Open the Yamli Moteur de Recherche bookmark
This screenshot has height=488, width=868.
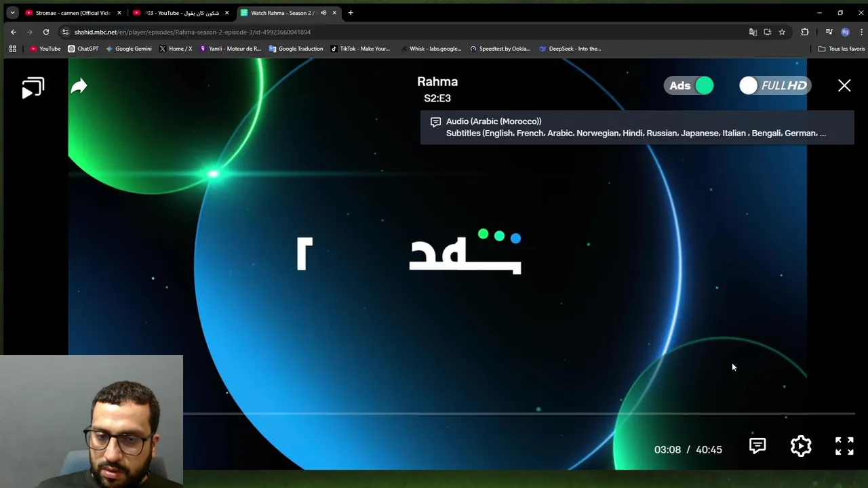[231, 49]
